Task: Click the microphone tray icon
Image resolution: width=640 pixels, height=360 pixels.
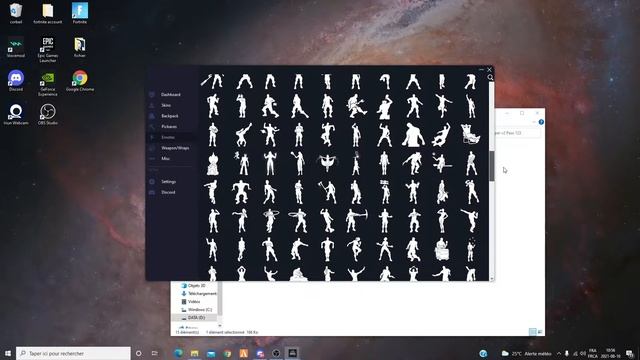Action: click(x=567, y=353)
